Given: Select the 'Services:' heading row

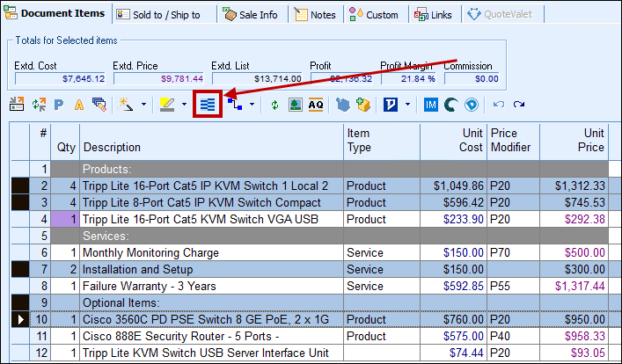Looking at the screenshot, I should click(x=310, y=236).
